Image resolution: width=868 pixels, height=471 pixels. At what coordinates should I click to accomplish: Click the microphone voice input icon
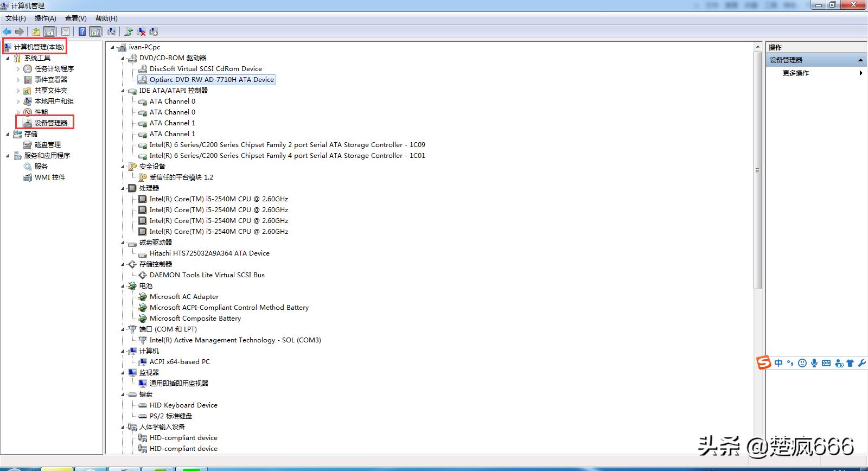coord(814,363)
